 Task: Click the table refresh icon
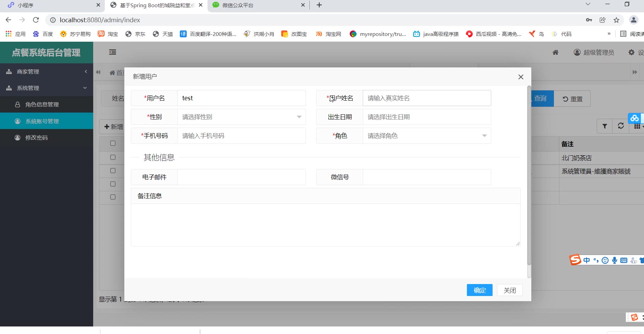(621, 126)
